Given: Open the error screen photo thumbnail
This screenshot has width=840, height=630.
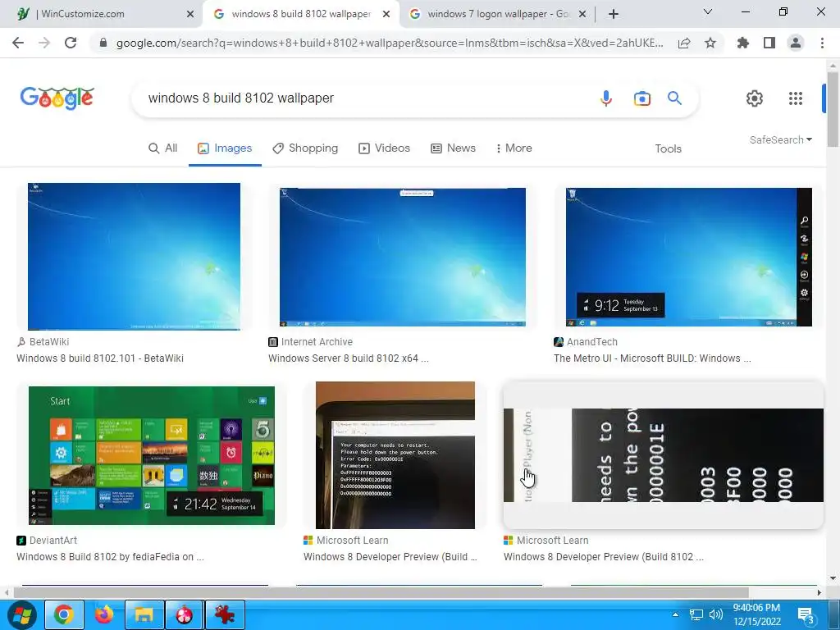Looking at the screenshot, I should (x=395, y=455).
